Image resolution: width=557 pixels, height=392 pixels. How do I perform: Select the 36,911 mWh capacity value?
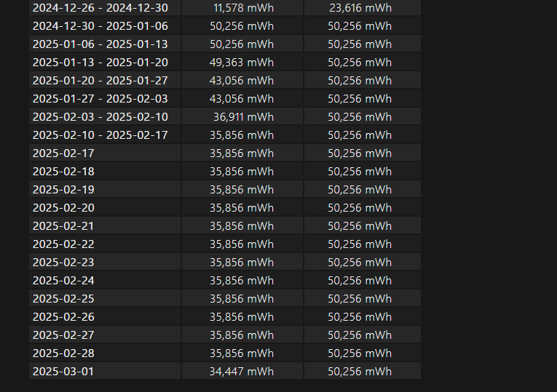pos(243,116)
